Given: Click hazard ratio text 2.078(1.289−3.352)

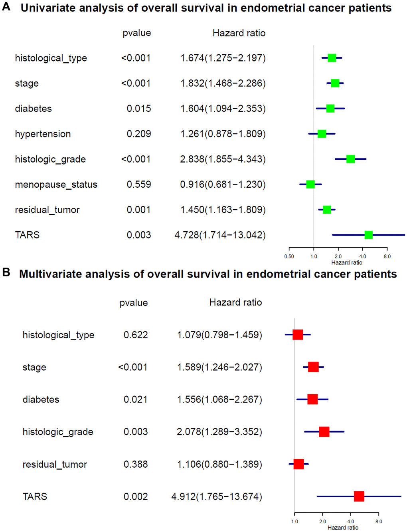Looking at the screenshot, I should pos(219,432).
